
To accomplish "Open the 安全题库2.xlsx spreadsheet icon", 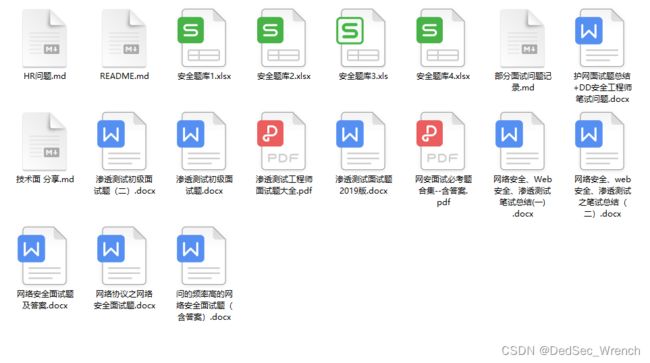I will tap(281, 38).
